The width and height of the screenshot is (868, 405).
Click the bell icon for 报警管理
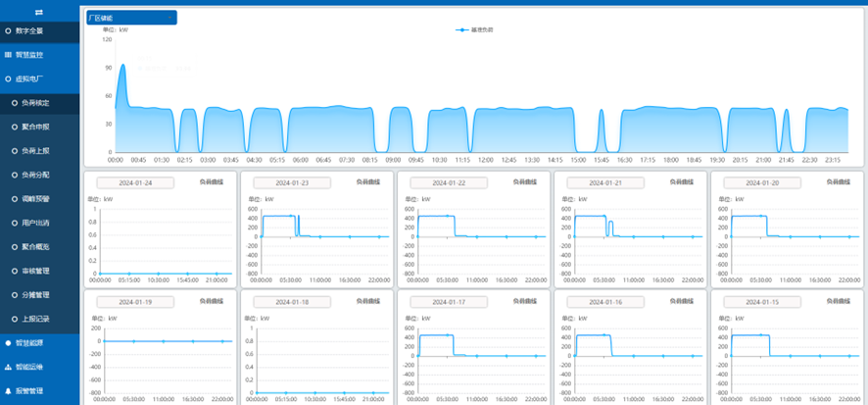coord(8,391)
